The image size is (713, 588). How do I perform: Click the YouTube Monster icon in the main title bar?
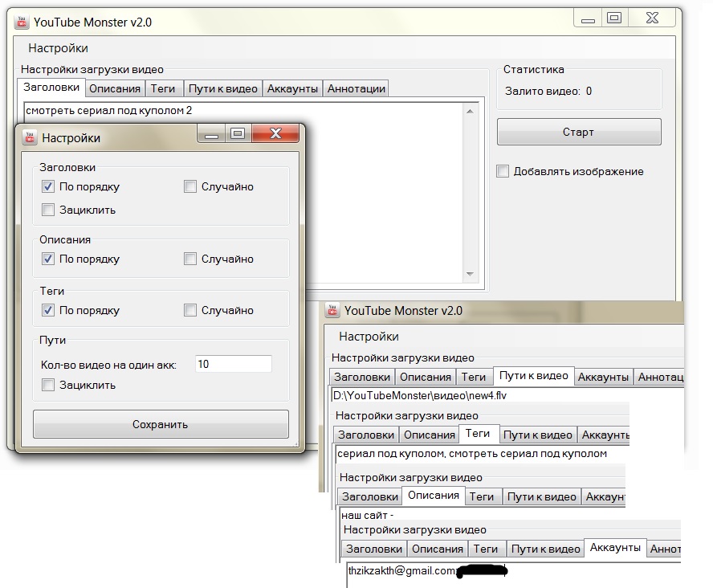tap(22, 22)
